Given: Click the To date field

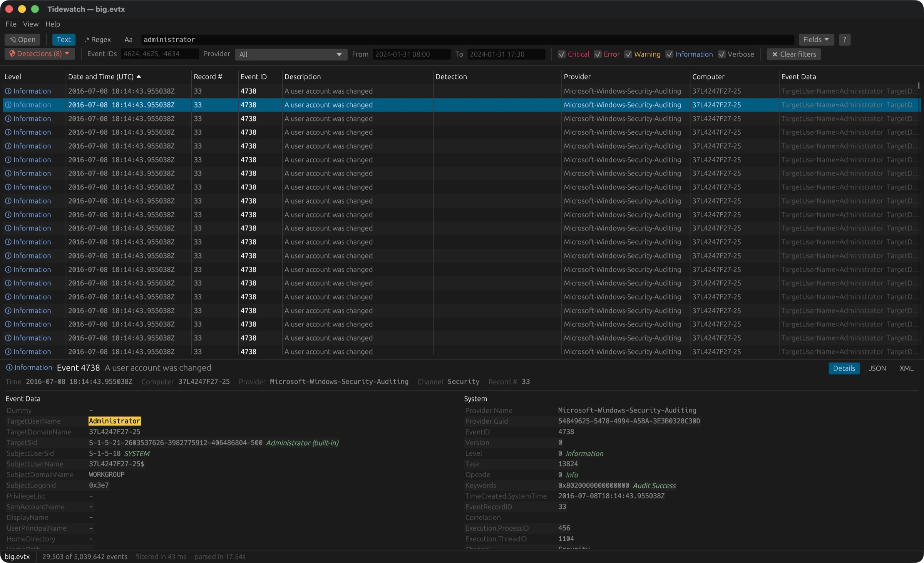Looking at the screenshot, I should (506, 54).
